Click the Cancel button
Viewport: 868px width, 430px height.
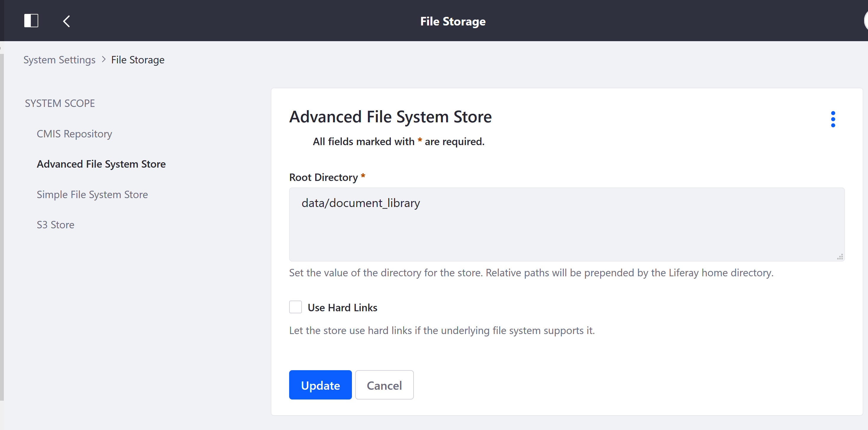pyautogui.click(x=385, y=385)
